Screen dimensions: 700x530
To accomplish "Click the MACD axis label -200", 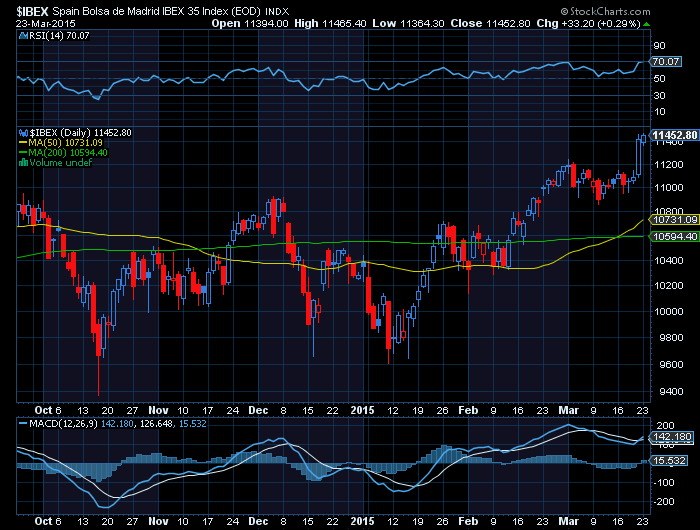I will point(664,502).
